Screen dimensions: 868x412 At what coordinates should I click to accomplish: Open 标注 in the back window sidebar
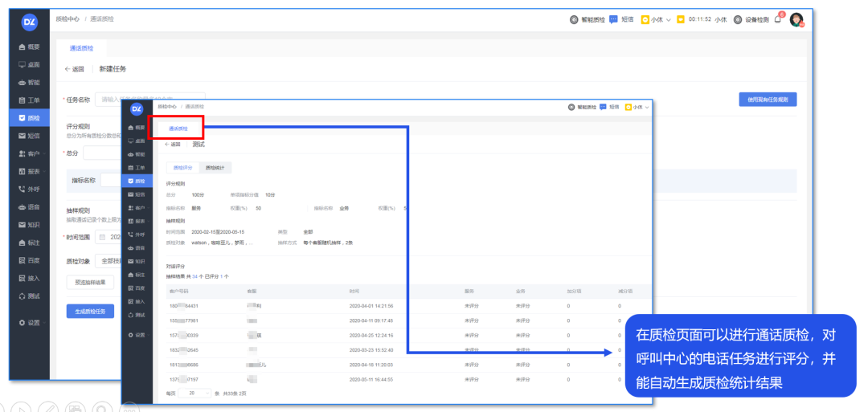pos(30,243)
